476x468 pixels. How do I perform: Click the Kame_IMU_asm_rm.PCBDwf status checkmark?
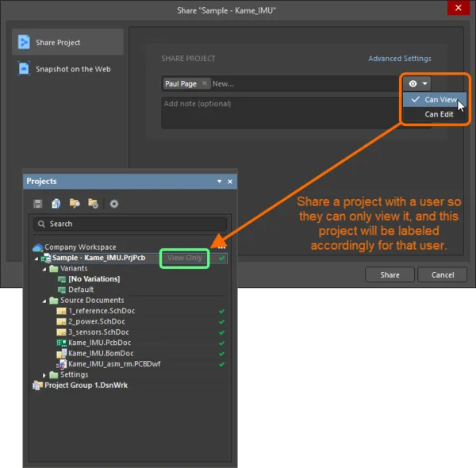click(x=222, y=364)
